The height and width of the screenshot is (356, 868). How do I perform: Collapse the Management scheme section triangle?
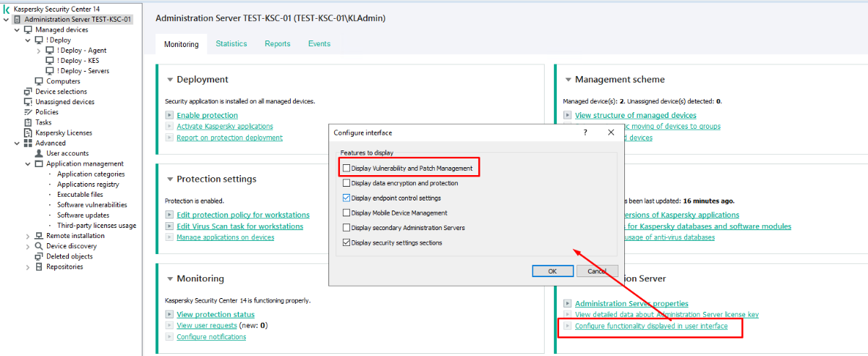[x=568, y=80]
